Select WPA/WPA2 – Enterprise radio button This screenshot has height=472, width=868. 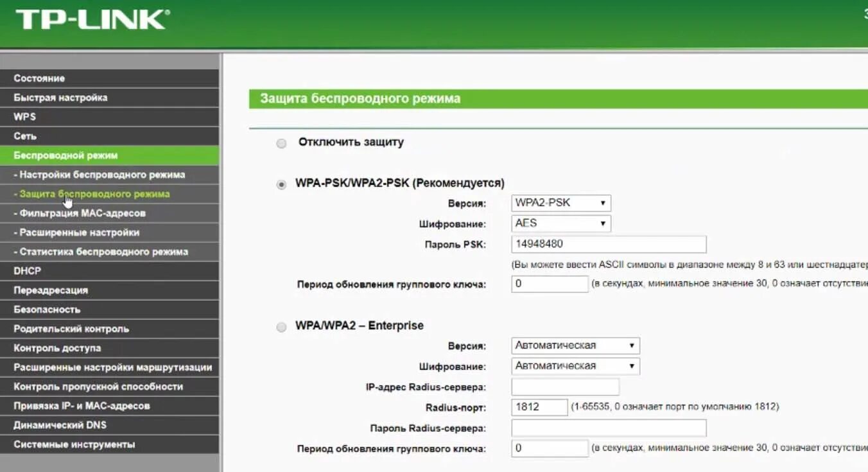tap(281, 327)
